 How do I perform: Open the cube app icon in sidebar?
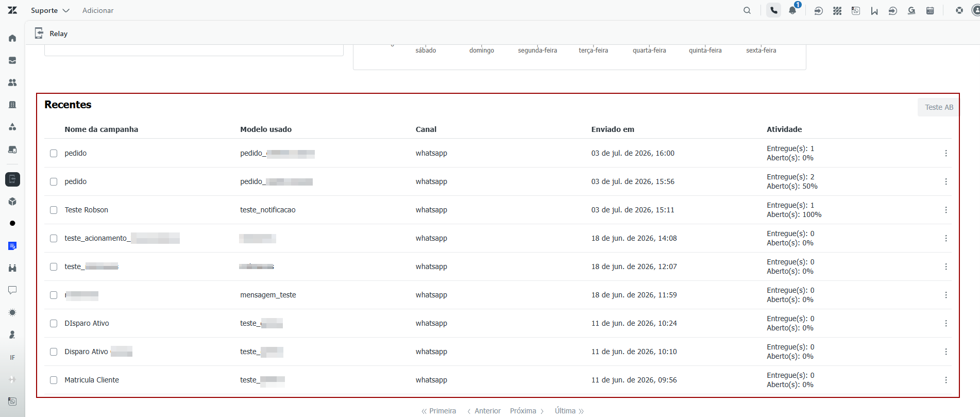pyautogui.click(x=12, y=202)
